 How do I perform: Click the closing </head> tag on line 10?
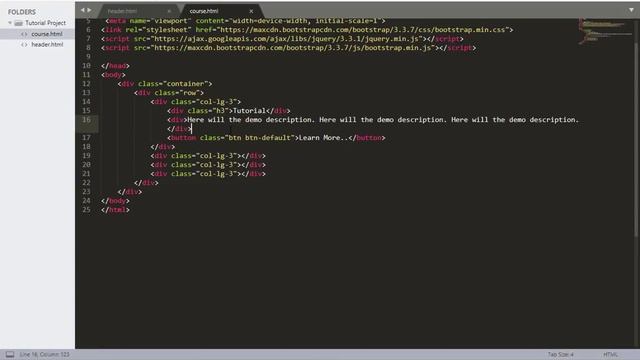[x=115, y=66]
